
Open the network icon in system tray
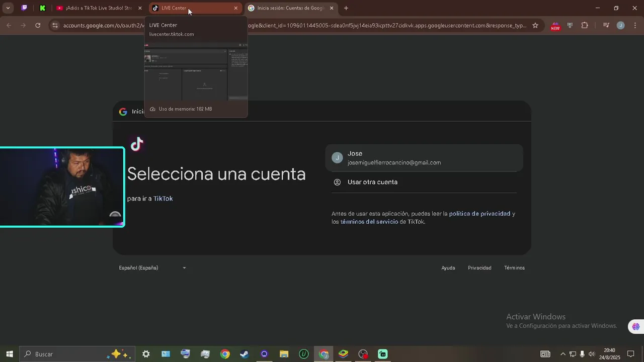click(x=573, y=354)
